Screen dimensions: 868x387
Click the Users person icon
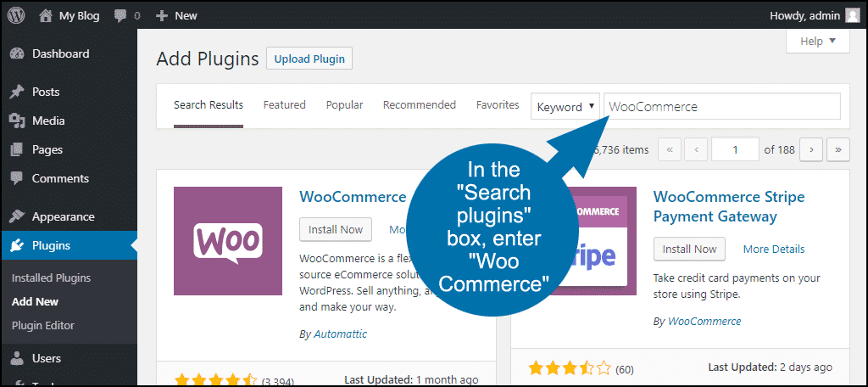coord(17,359)
